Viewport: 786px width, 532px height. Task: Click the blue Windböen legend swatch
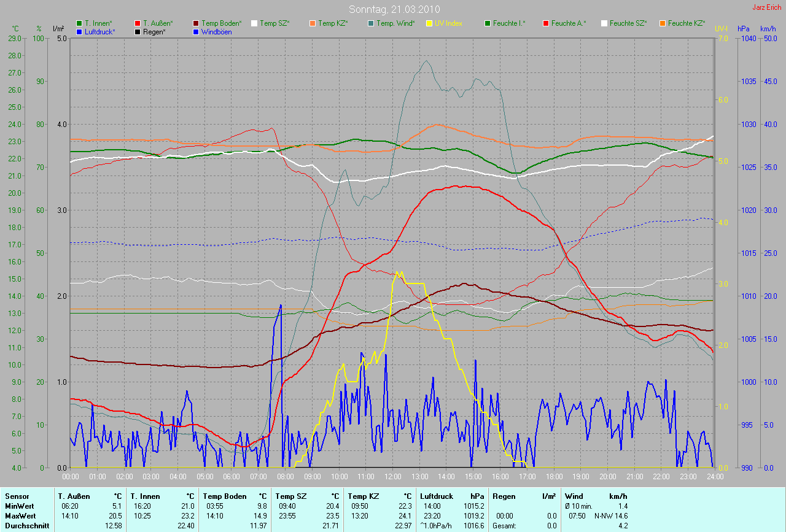point(196,32)
